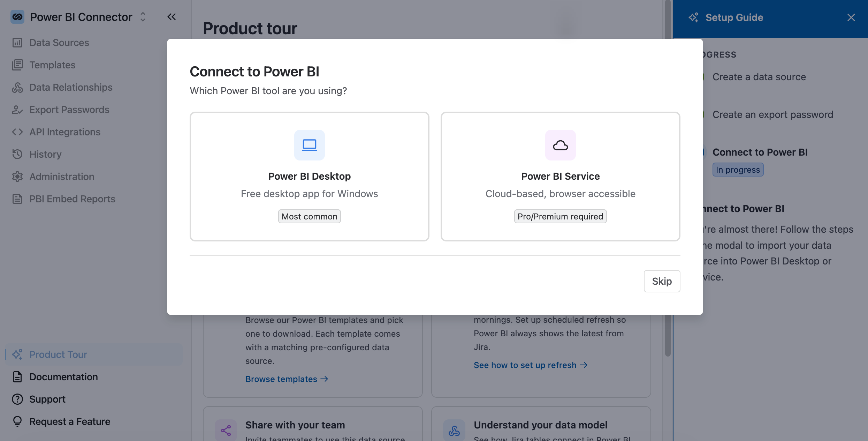The width and height of the screenshot is (868, 441).
Task: Select Create an export password step
Action: (773, 114)
